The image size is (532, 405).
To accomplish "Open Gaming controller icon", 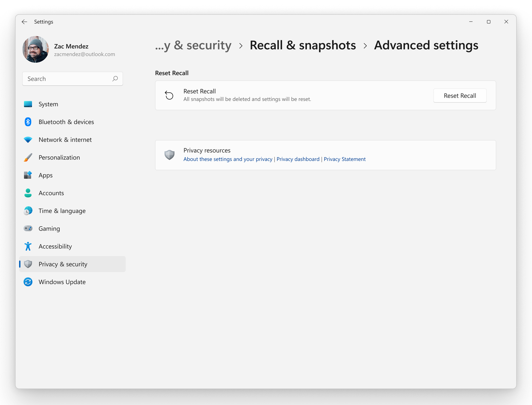I will pyautogui.click(x=28, y=229).
